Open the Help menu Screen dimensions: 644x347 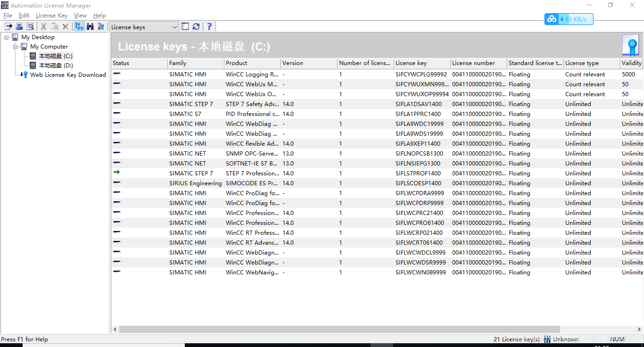(x=99, y=16)
